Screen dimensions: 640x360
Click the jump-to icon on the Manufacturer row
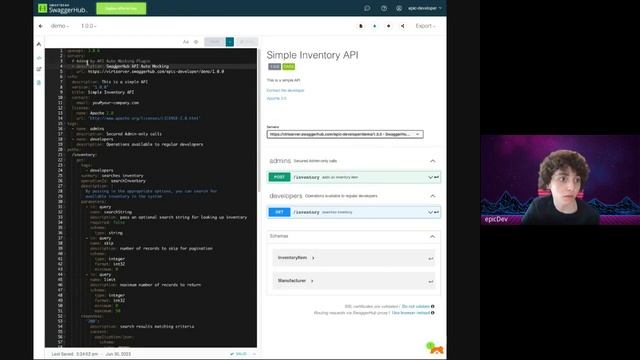click(431, 281)
